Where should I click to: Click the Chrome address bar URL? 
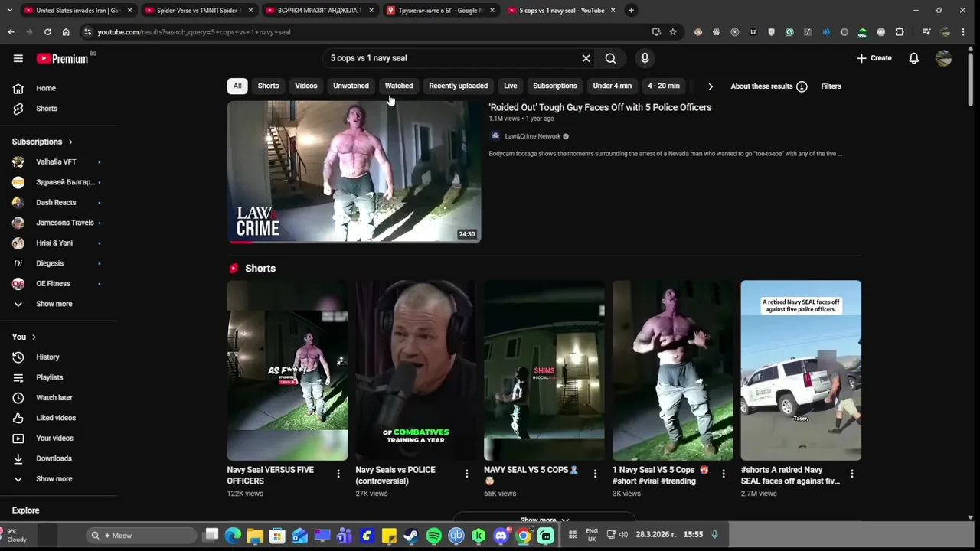[x=194, y=32]
